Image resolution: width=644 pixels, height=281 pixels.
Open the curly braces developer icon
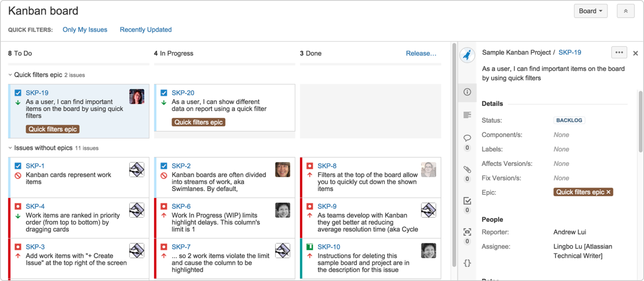click(467, 263)
